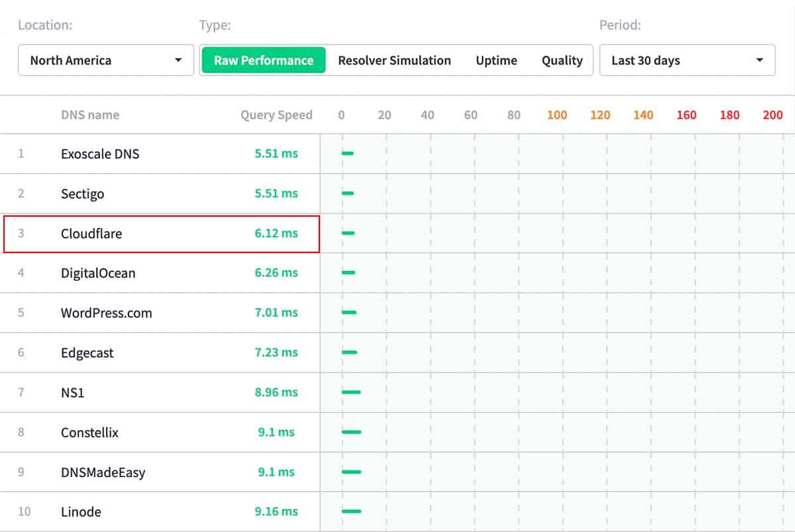Click the DNS name column header

[90, 115]
